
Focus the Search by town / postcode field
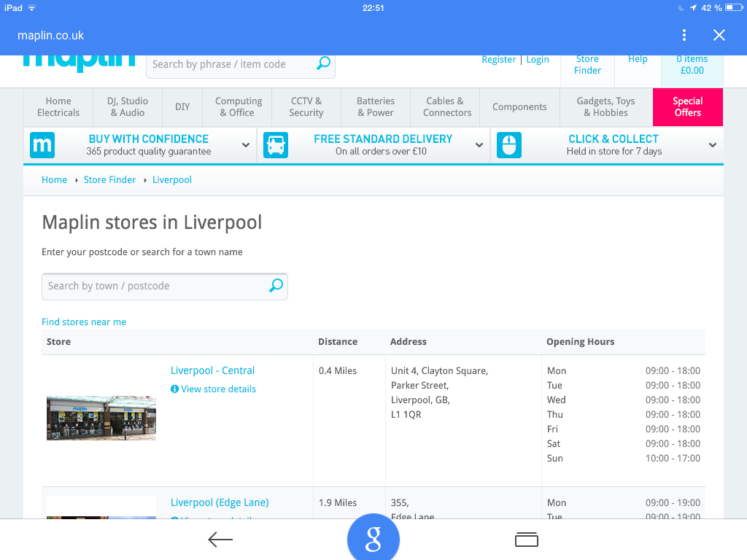(164, 286)
